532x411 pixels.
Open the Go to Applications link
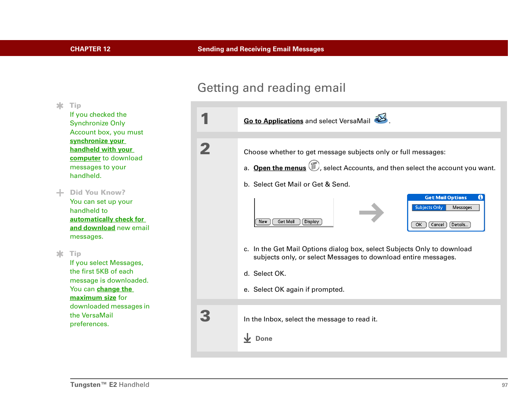point(274,121)
